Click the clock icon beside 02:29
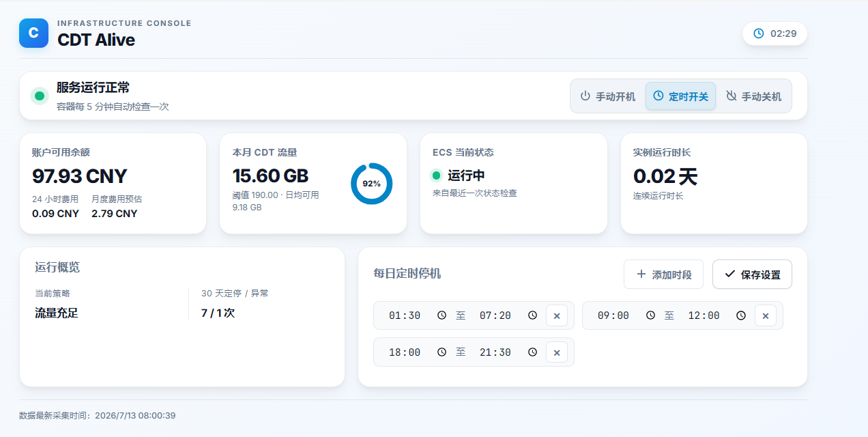 (758, 33)
